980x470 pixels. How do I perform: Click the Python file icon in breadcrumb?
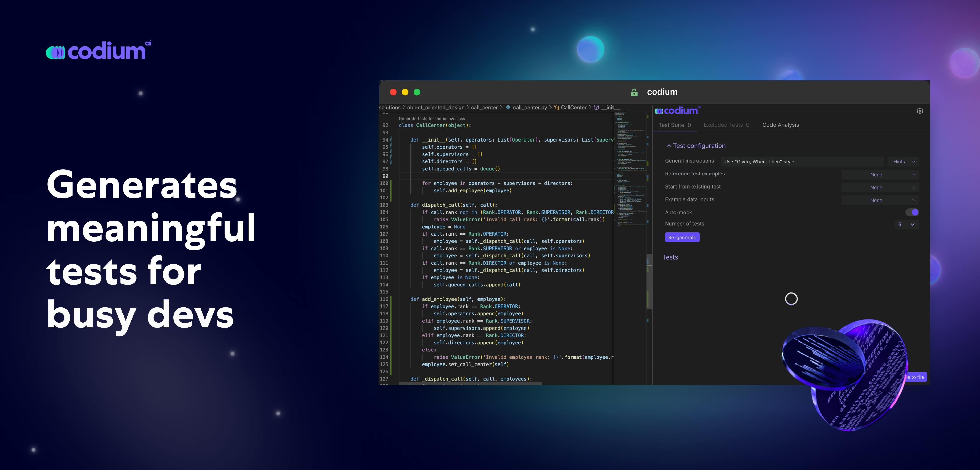(508, 107)
